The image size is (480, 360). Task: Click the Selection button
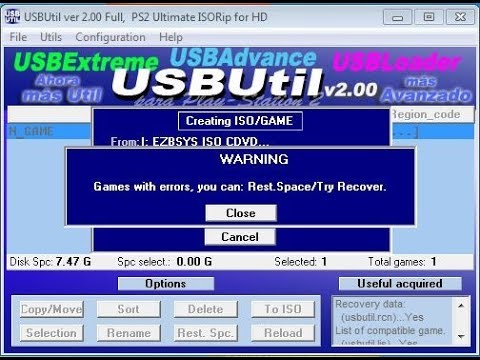pyautogui.click(x=52, y=333)
